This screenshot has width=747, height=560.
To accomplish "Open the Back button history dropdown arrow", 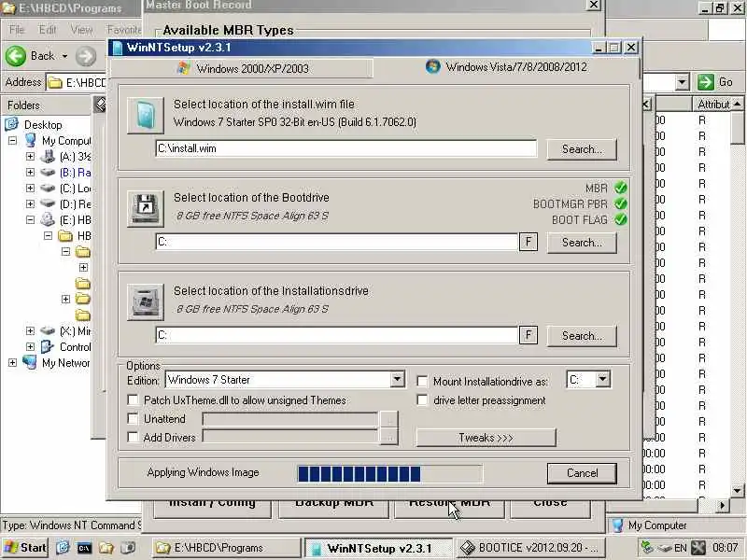I will (x=64, y=56).
